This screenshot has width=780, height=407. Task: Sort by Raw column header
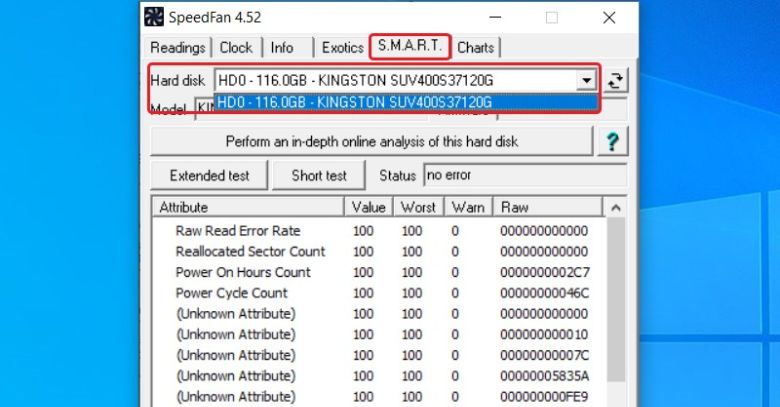[x=547, y=207]
